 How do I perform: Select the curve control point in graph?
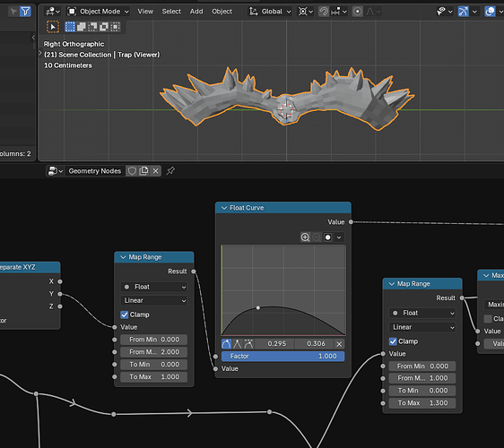coord(258,308)
